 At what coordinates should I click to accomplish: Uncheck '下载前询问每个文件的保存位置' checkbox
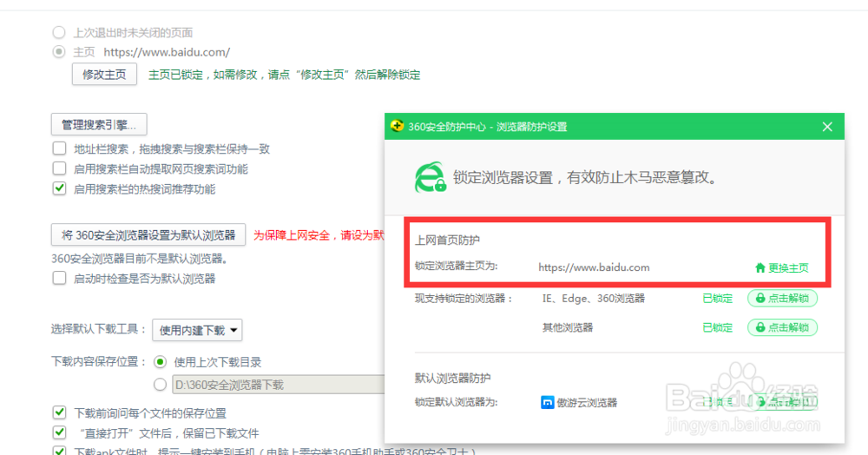59,412
